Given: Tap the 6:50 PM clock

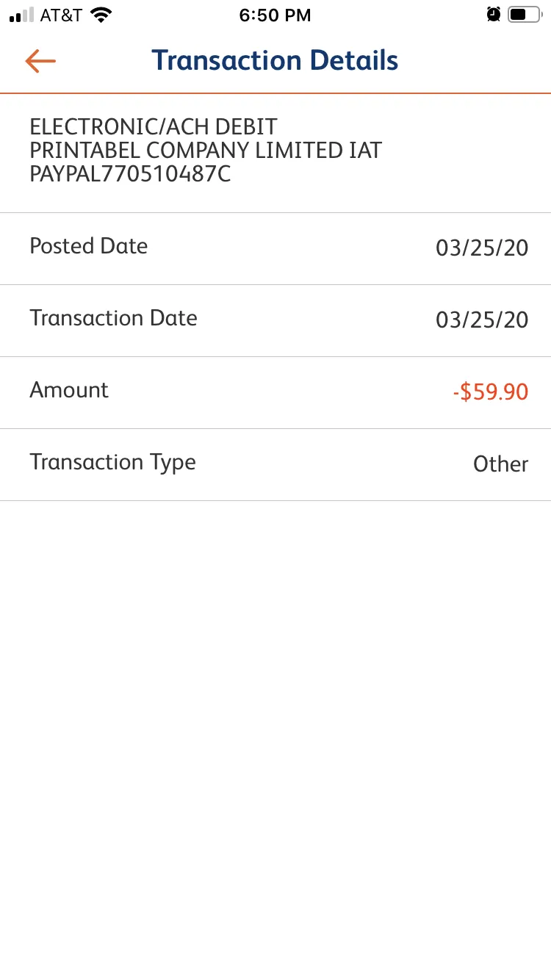Looking at the screenshot, I should (x=275, y=15).
